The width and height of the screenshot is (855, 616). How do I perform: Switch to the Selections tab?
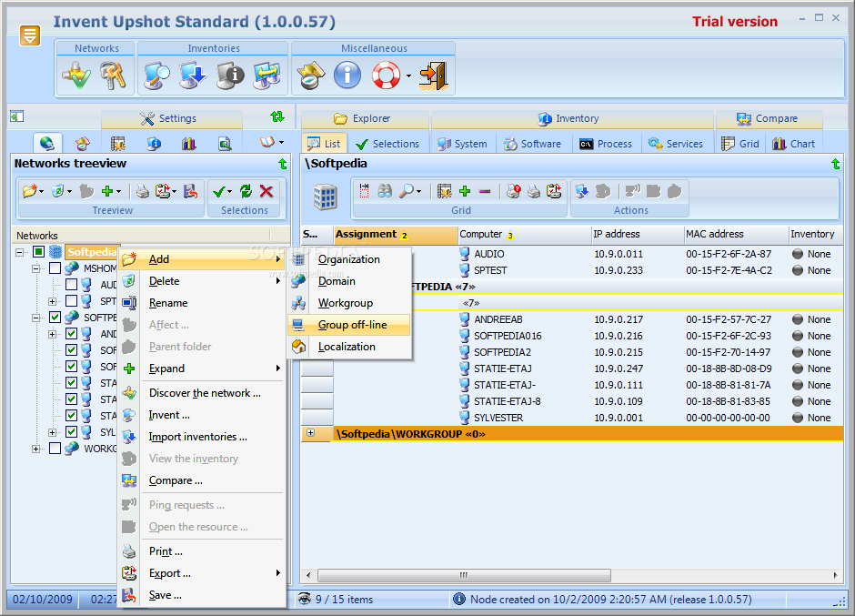[x=387, y=144]
